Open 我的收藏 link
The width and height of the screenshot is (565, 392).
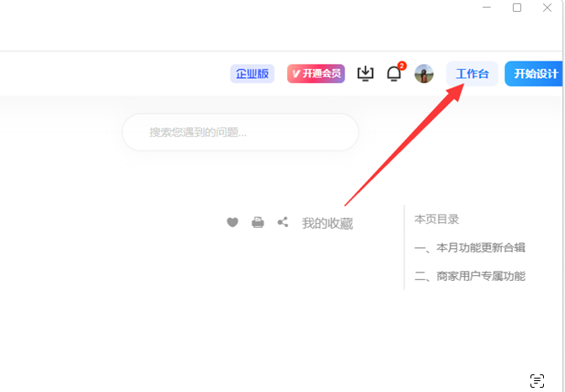(x=328, y=223)
